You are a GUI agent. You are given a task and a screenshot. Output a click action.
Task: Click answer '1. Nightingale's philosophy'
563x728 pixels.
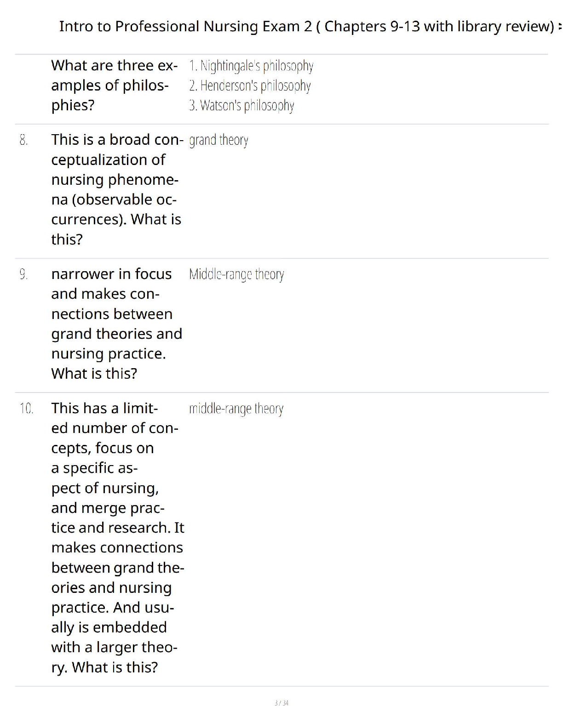coord(251,66)
